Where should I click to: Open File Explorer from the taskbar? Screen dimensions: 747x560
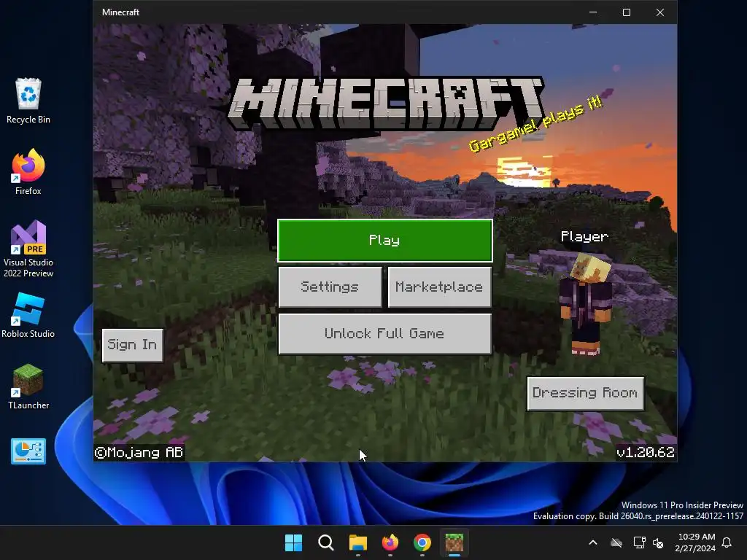click(357, 542)
